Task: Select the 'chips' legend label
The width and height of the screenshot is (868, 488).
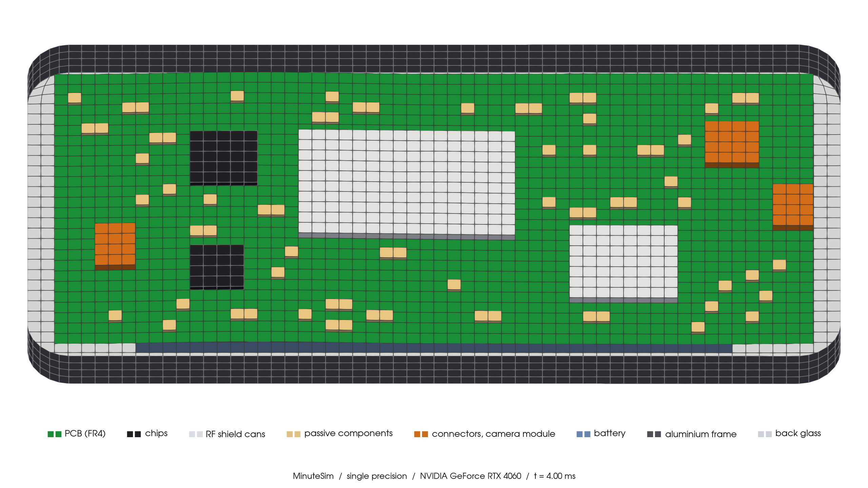Action: click(x=156, y=434)
